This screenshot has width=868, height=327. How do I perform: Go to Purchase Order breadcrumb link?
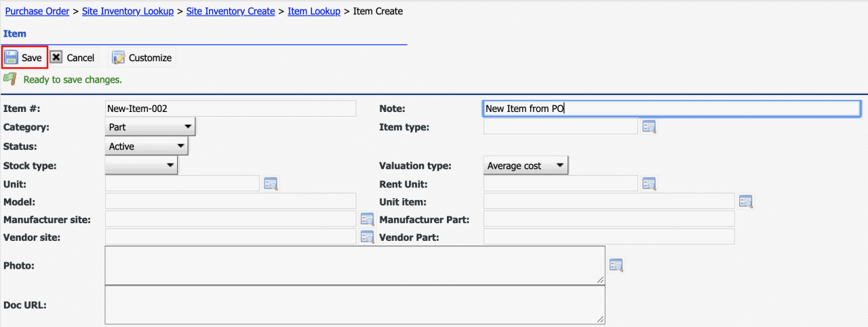pyautogui.click(x=39, y=12)
